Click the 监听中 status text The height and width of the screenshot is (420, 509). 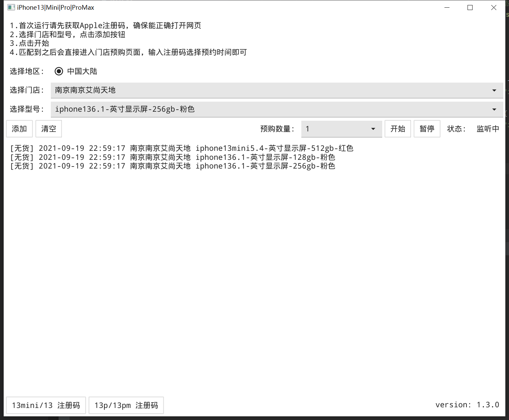point(488,129)
